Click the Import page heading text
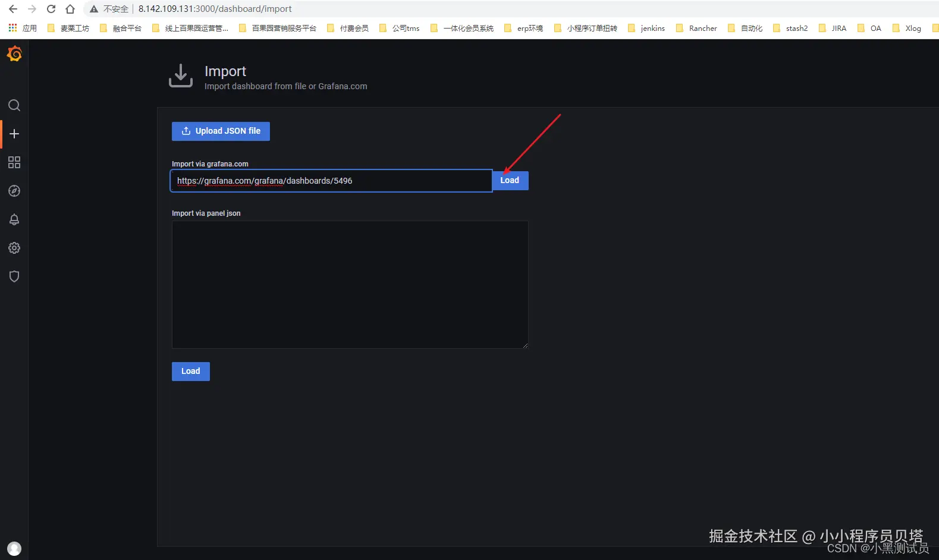 point(225,71)
